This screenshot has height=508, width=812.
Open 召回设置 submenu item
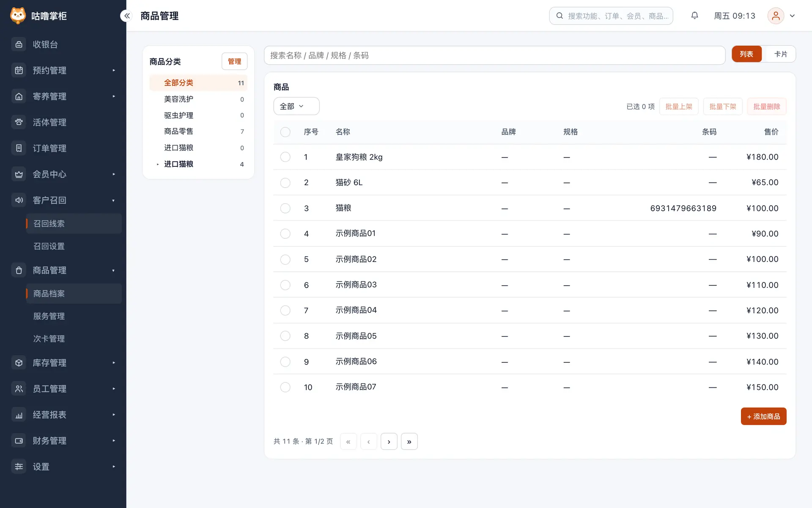pos(74,246)
